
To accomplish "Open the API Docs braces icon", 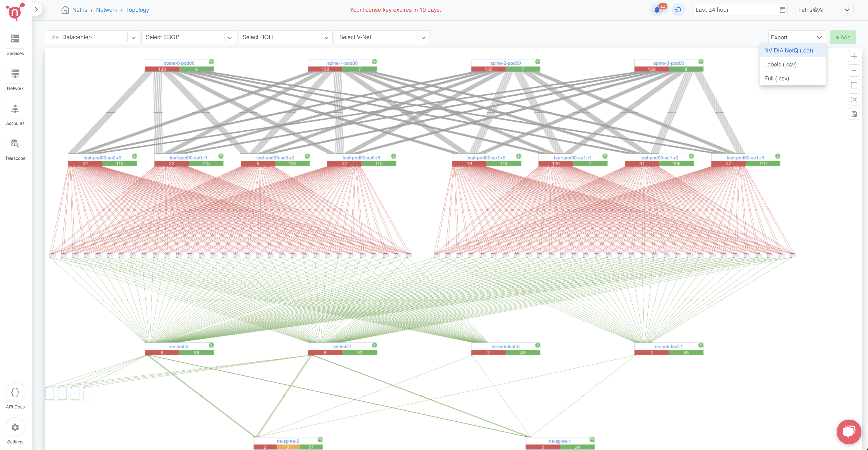I will pyautogui.click(x=15, y=392).
